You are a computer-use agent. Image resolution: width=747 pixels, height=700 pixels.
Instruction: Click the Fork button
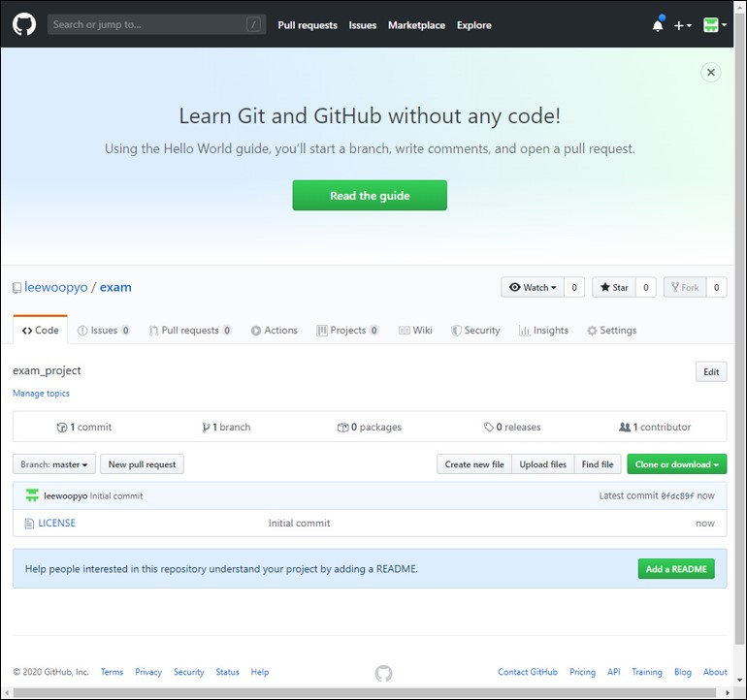tap(685, 287)
